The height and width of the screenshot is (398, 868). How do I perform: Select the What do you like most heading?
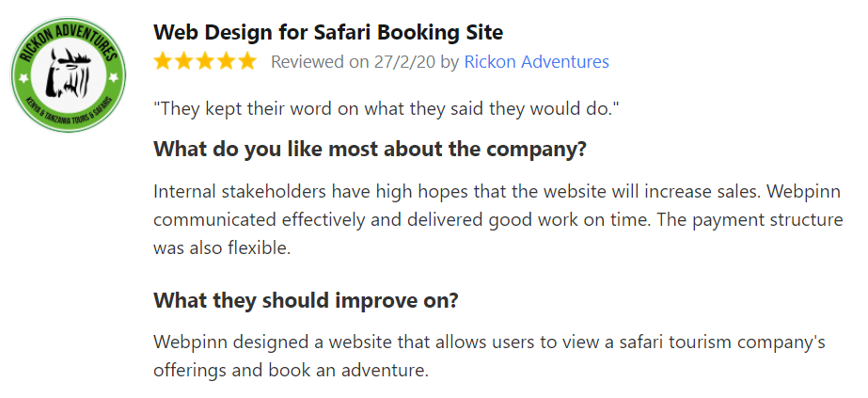click(x=370, y=150)
